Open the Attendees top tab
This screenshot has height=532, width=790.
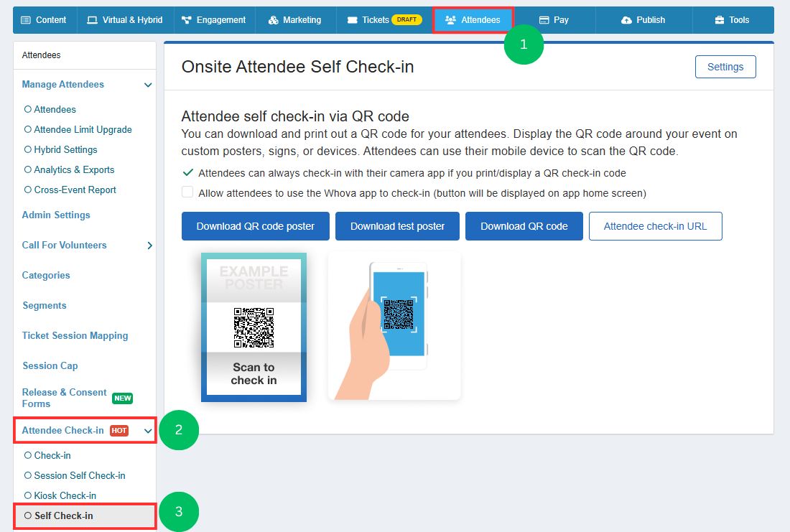(x=473, y=20)
